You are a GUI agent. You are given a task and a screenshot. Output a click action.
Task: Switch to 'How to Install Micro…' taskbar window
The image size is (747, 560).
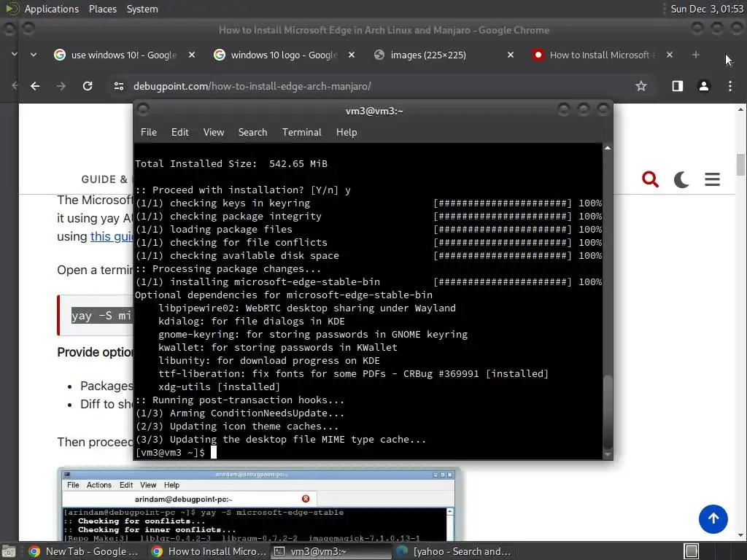point(209,551)
